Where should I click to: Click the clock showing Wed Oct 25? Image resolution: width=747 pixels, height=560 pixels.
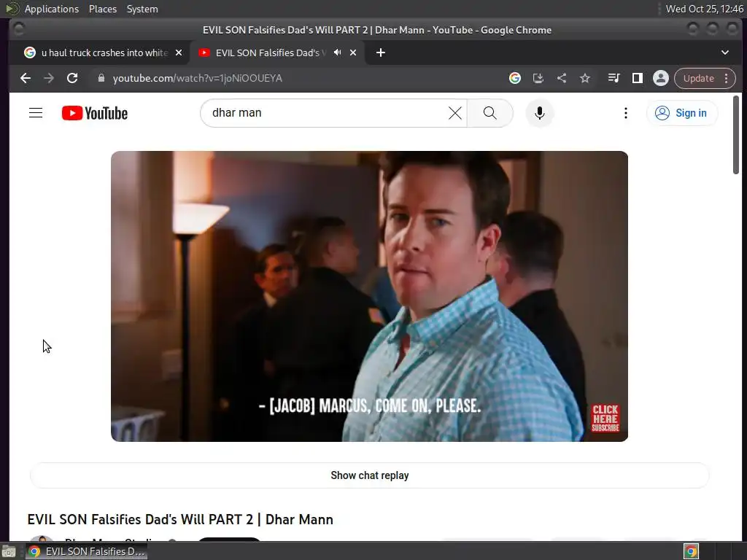coord(704,9)
